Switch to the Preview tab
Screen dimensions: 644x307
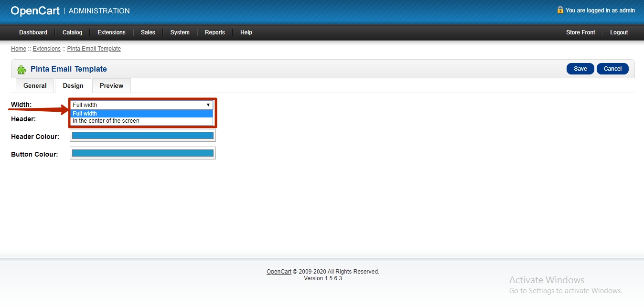click(x=111, y=86)
